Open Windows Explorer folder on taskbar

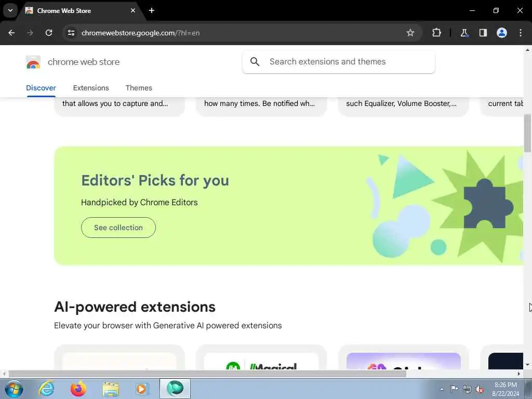click(x=111, y=389)
